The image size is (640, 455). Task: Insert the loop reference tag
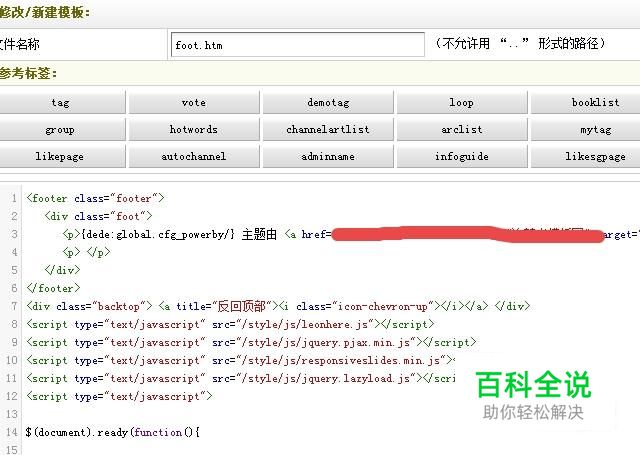462,102
